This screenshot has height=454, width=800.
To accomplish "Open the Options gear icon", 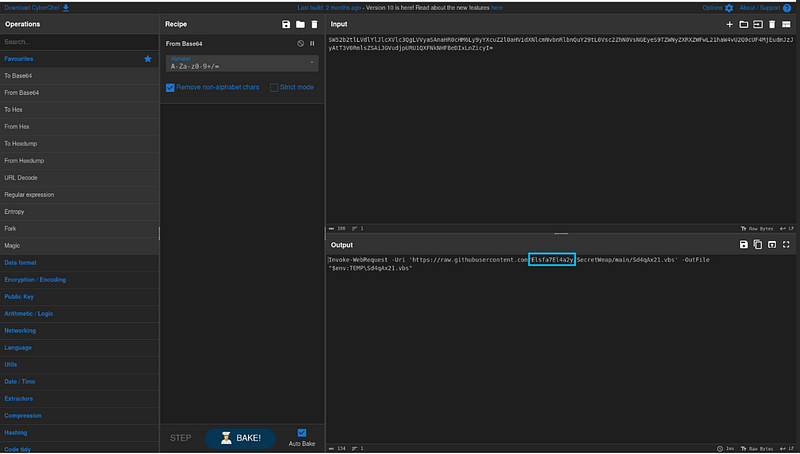I will [729, 8].
